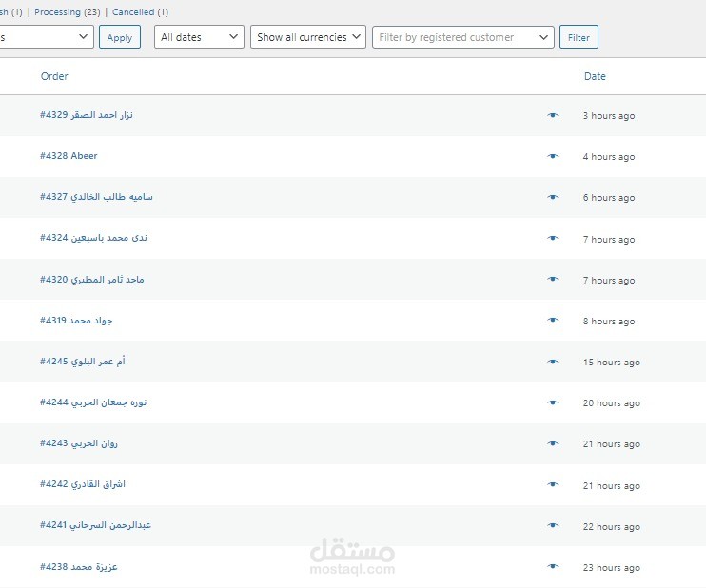Screen dimensions: 706x588
Task: Preview order #4329 with the eye icon
Action: click(x=553, y=115)
